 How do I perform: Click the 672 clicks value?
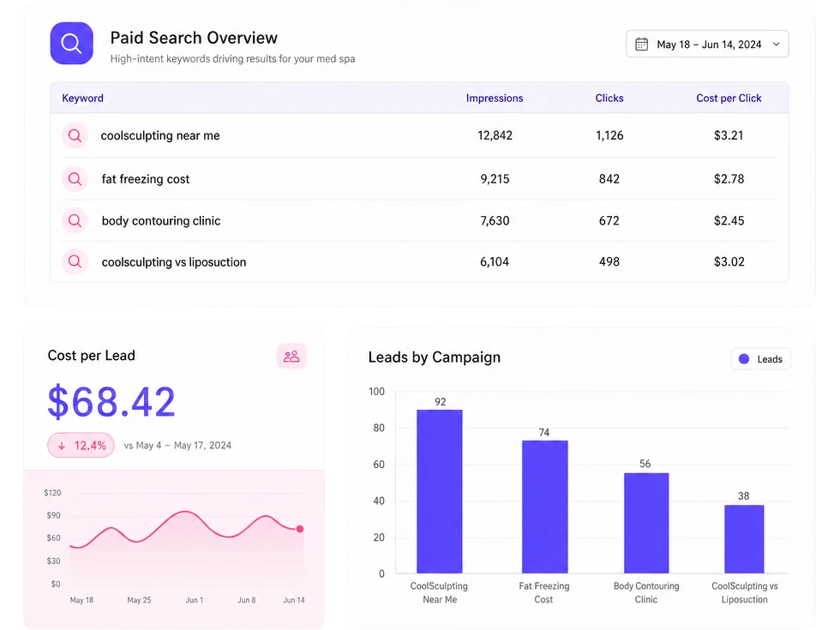coord(609,221)
